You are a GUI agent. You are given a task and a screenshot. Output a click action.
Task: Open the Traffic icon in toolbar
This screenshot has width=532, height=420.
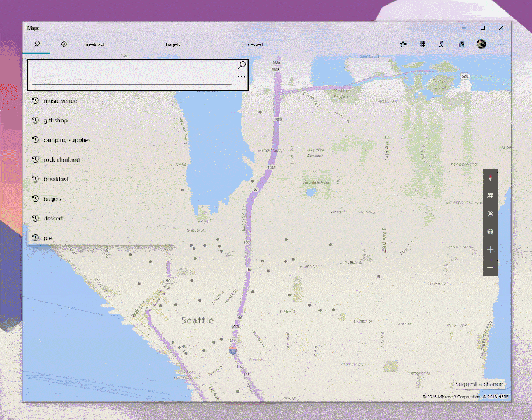point(422,44)
